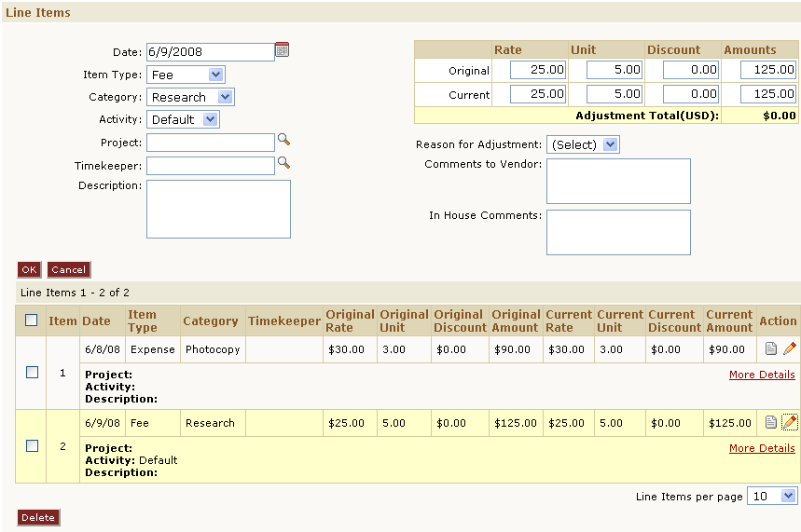Click the 6/9/08 date cell
This screenshot has width=801, height=532.
click(103, 423)
